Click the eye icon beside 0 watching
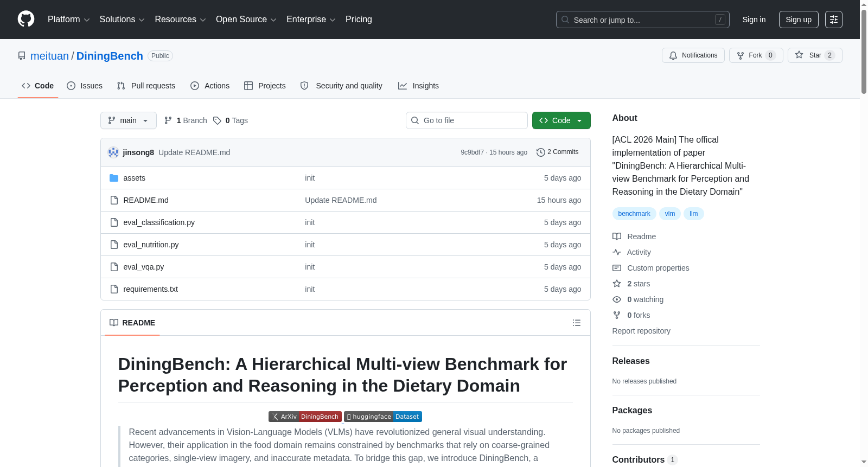 pyautogui.click(x=617, y=299)
